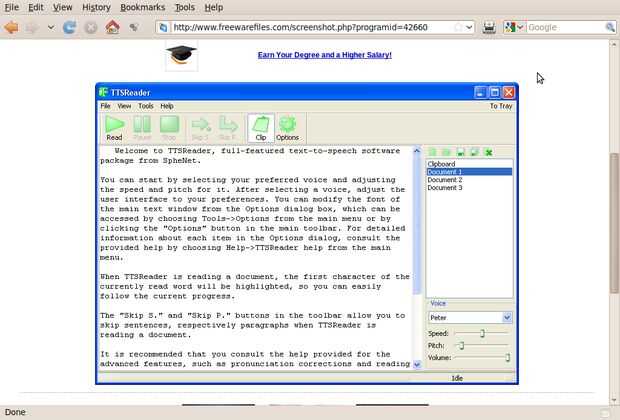Select Clipboard in the document list
Screen dimensions: 620x420
(469, 164)
